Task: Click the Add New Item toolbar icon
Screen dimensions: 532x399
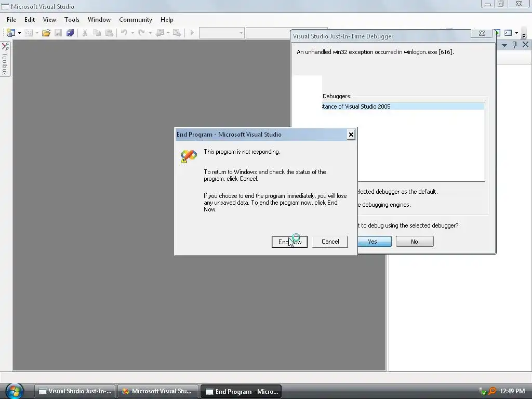Action: click(x=29, y=33)
